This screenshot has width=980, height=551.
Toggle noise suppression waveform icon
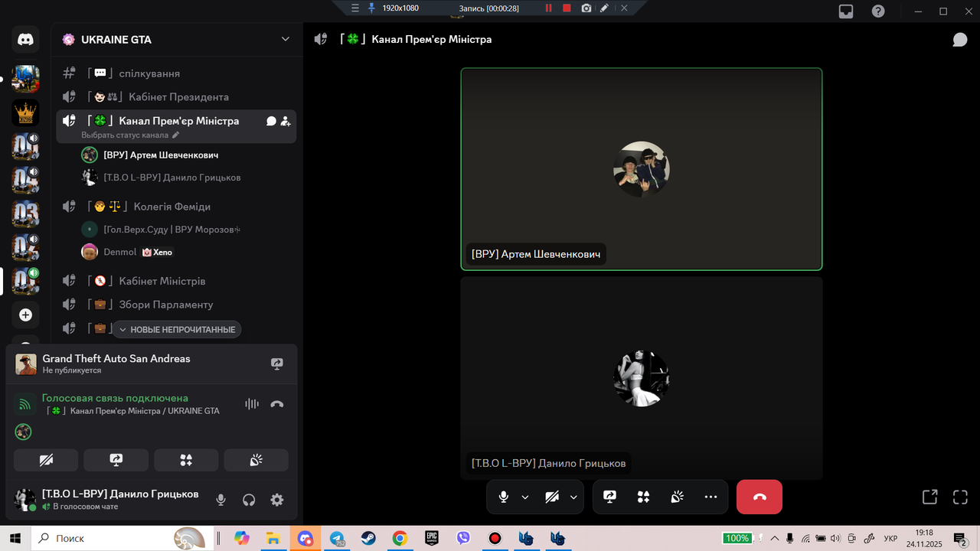coord(252,404)
